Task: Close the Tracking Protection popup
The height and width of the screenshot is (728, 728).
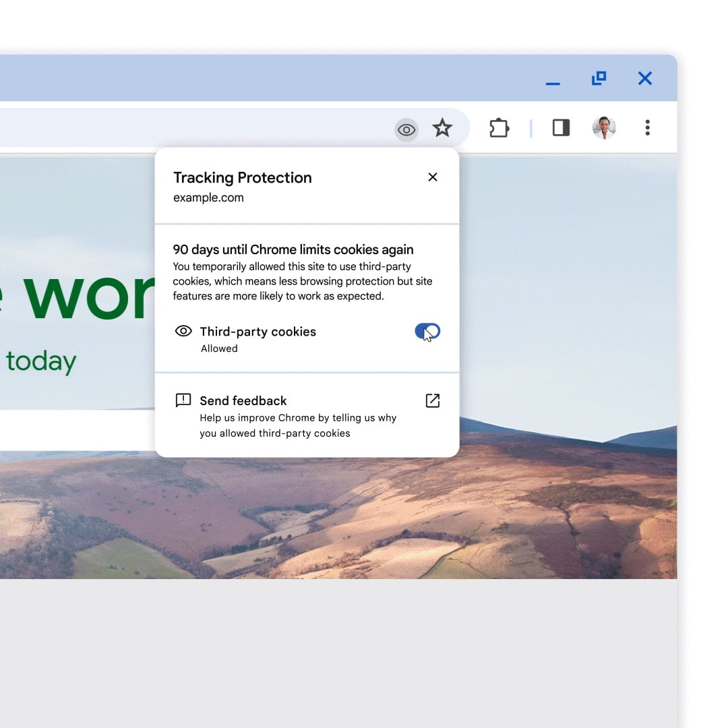Action: coord(433,177)
